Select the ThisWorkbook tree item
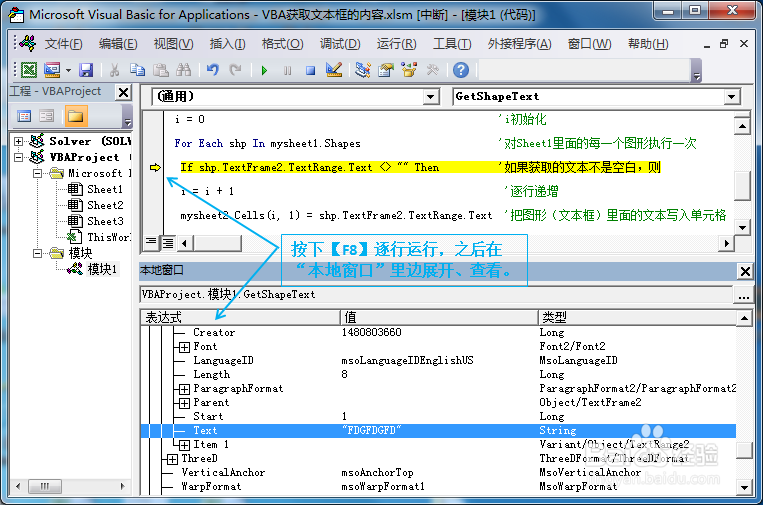763x505 pixels. pyautogui.click(x=109, y=237)
